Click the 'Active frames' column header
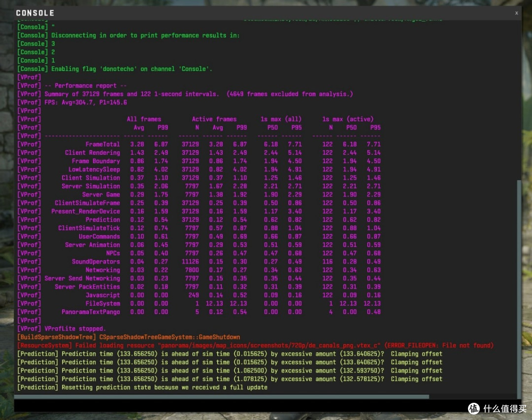This screenshot has height=420, width=532. point(214,119)
